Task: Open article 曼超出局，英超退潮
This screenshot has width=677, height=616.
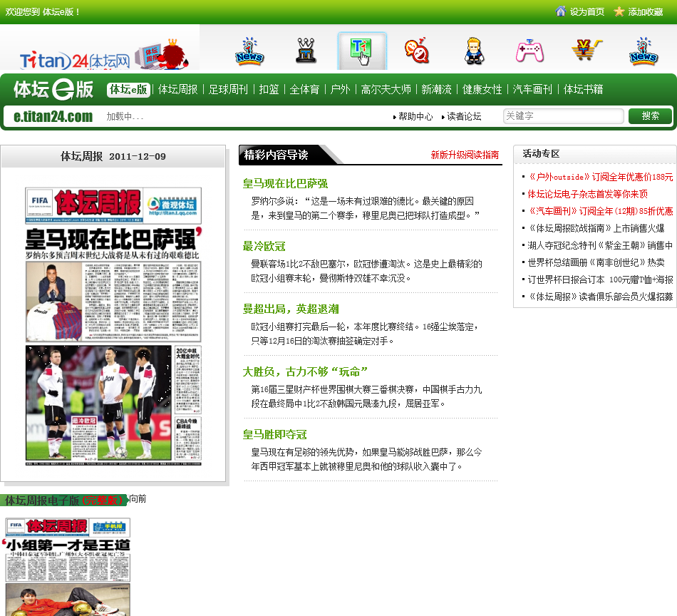Action: point(291,309)
